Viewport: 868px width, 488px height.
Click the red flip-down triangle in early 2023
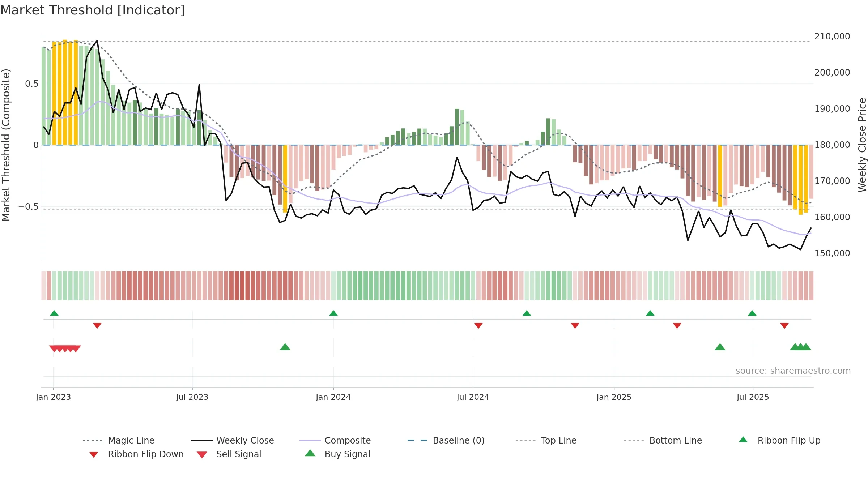[97, 326]
